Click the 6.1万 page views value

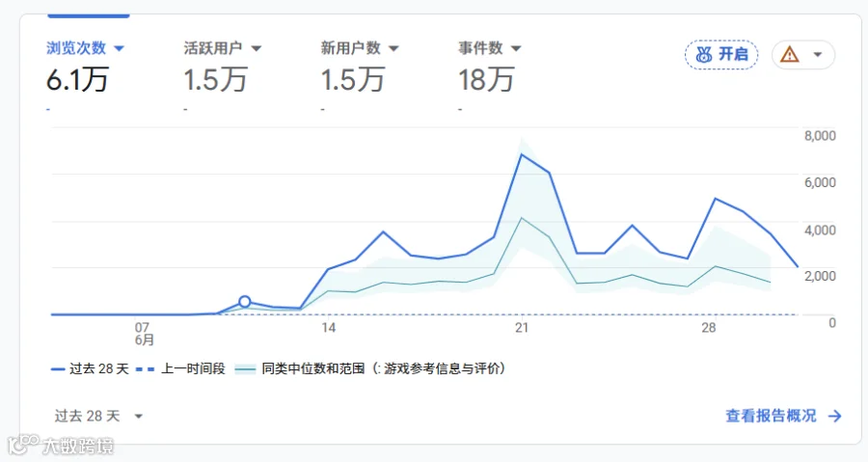(77, 80)
